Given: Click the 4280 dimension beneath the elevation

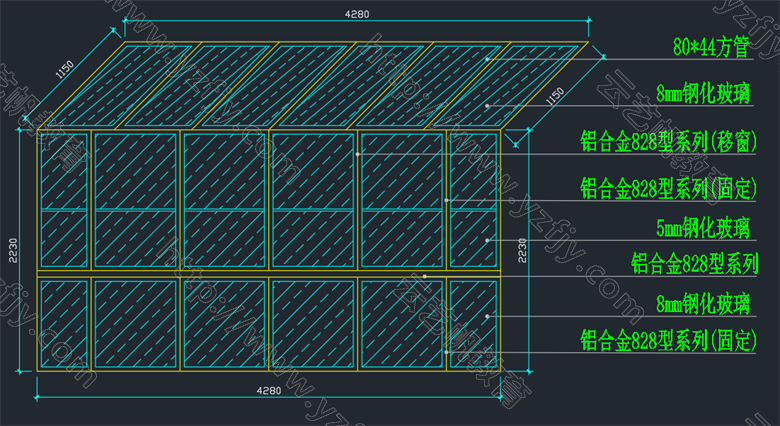Looking at the screenshot, I should coord(269,391).
